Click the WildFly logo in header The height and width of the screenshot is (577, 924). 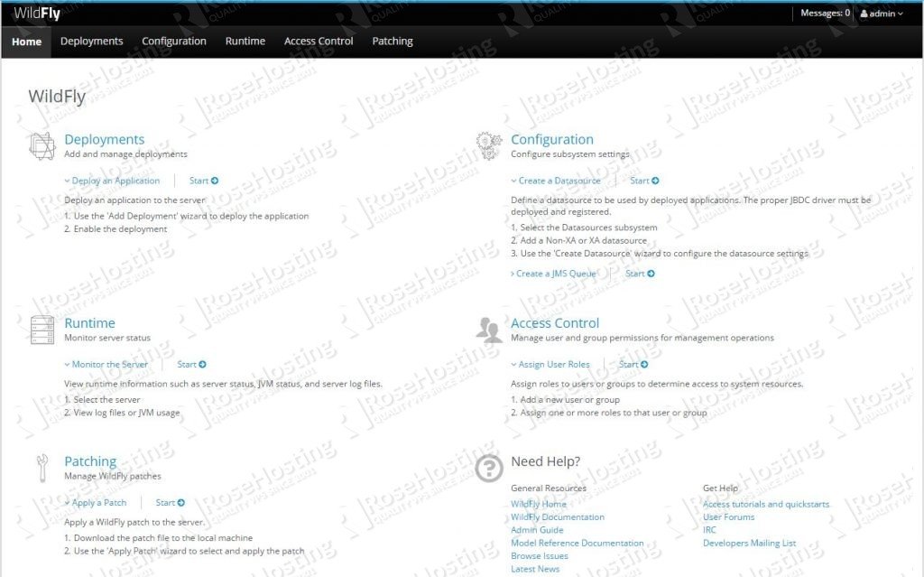coord(37,14)
